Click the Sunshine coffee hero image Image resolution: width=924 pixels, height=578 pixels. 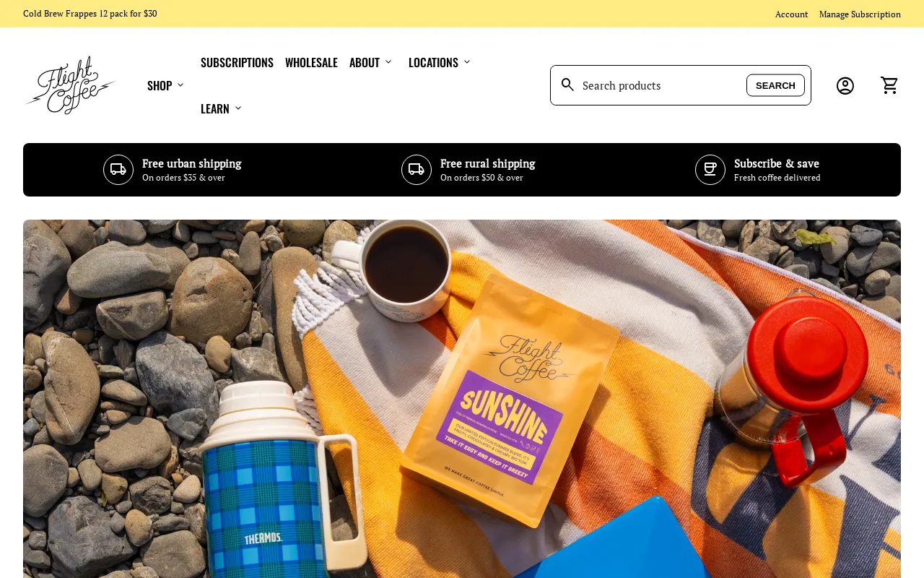(462, 399)
